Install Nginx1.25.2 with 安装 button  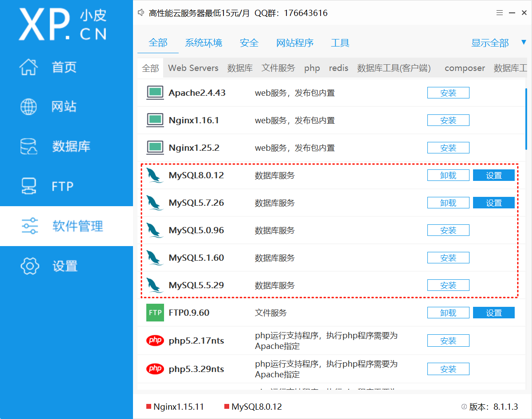pos(448,148)
